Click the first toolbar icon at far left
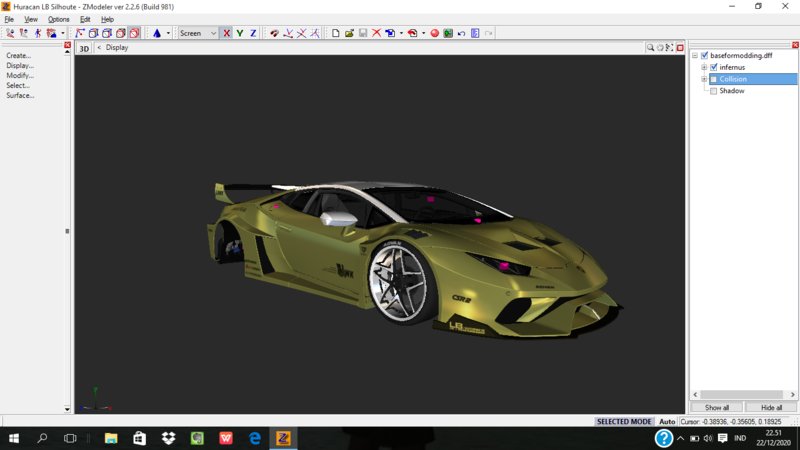The height and width of the screenshot is (450, 800). (10, 33)
